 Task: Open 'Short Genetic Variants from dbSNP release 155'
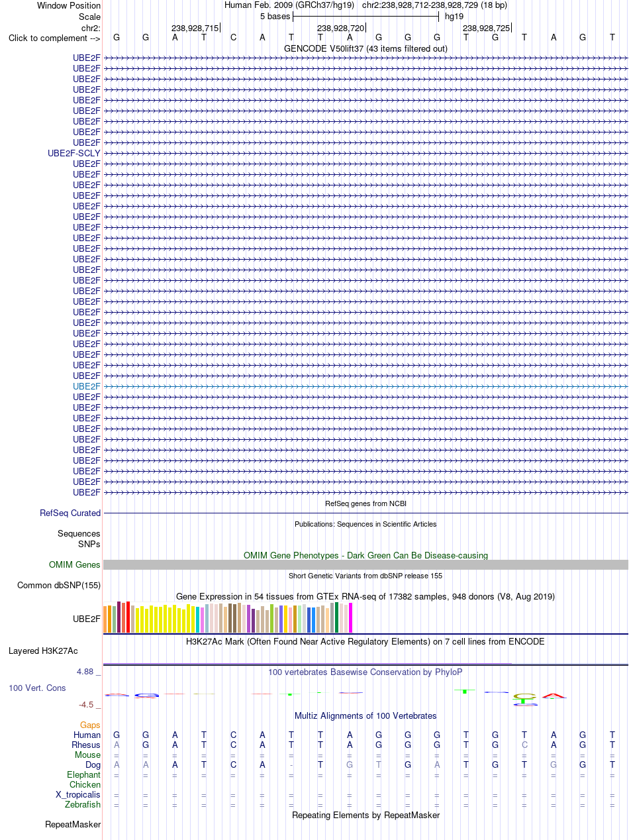[365, 576]
